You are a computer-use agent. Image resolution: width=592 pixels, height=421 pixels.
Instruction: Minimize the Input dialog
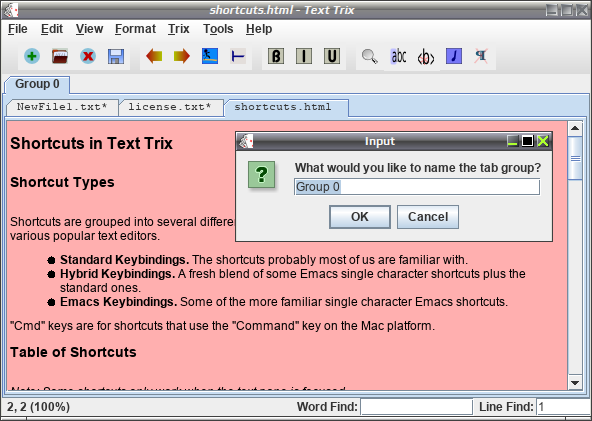click(x=512, y=141)
